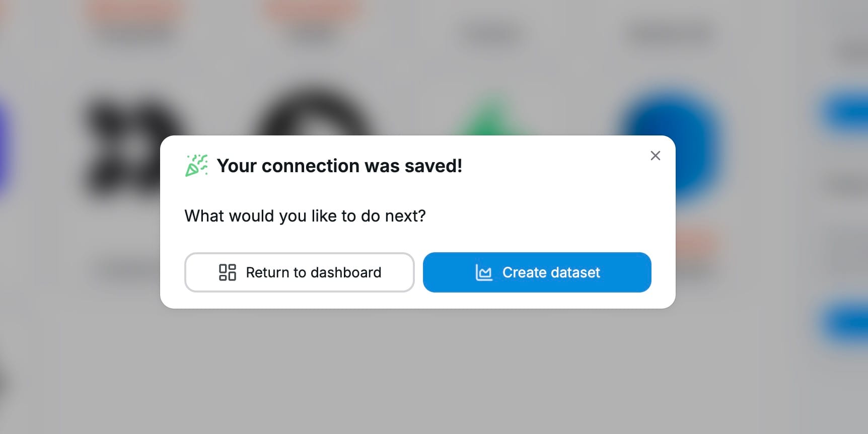Click the blurred blue button at lower right edge

[848, 322]
